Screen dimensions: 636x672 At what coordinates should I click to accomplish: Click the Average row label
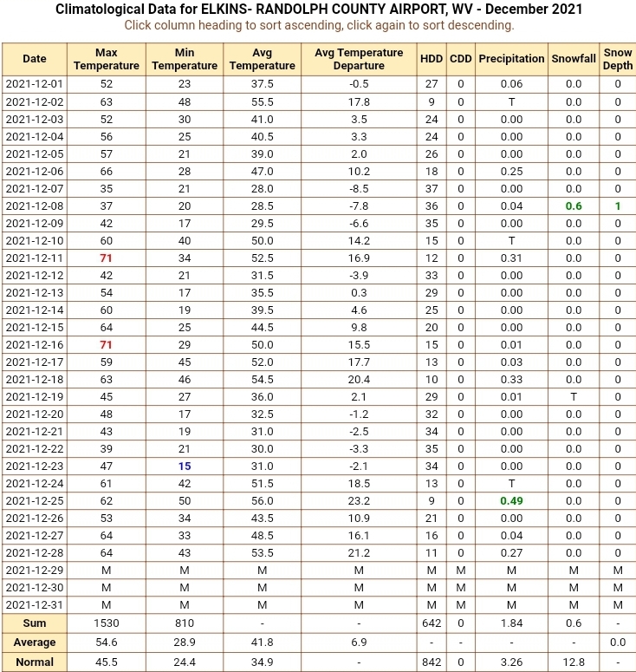[35, 643]
